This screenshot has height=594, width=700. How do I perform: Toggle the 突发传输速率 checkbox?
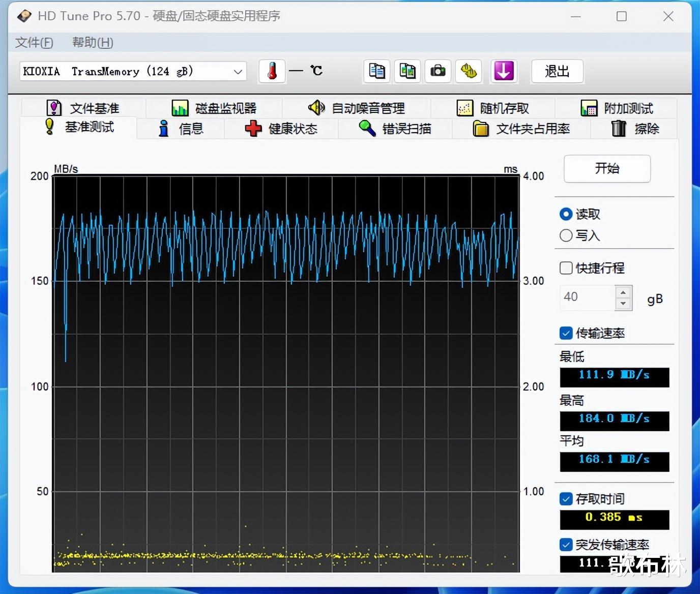[566, 545]
